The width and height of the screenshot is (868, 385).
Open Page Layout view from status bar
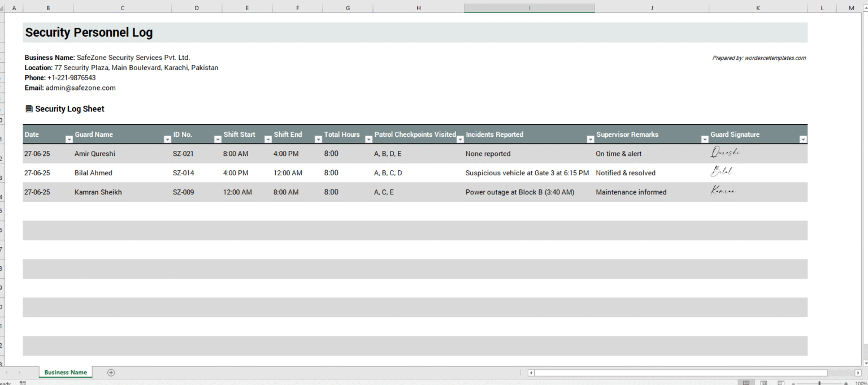(764, 383)
